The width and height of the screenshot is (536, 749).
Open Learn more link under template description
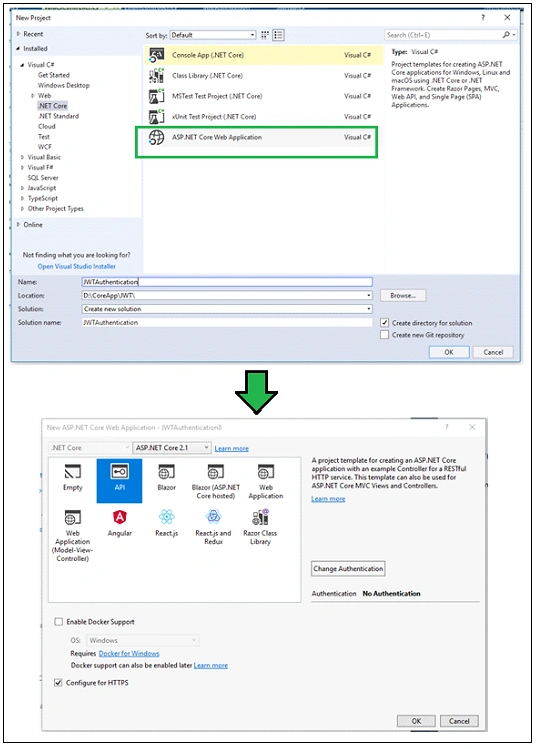tap(328, 499)
